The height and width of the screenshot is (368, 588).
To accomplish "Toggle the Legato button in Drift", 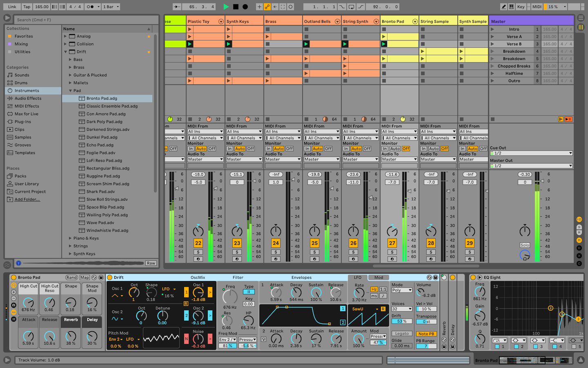I will 402,334.
